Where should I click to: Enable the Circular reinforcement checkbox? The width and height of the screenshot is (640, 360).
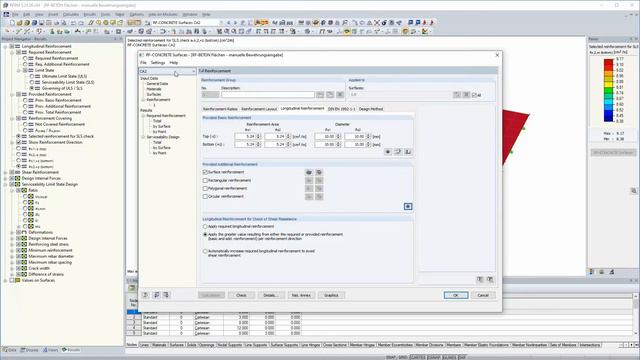click(205, 196)
